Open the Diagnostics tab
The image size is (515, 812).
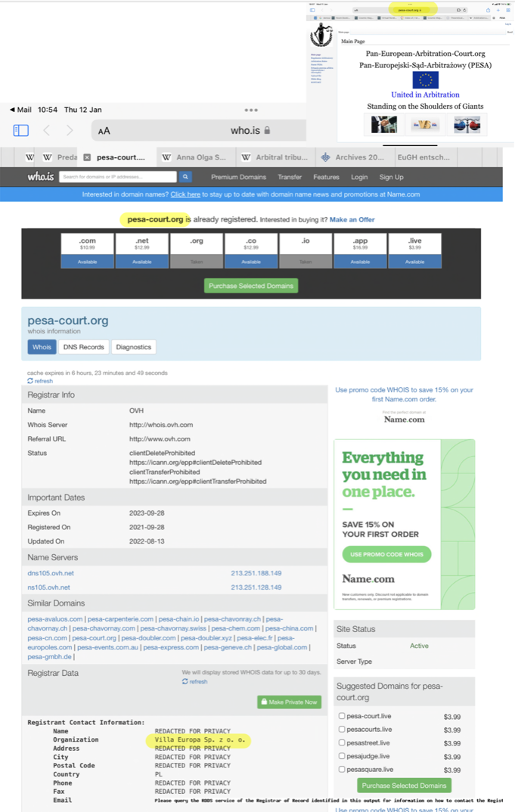[134, 347]
